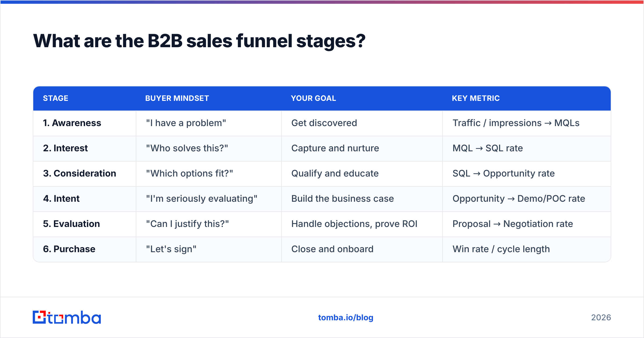Select the "I'm seriously evaluating" cell
The width and height of the screenshot is (644, 338).
pos(209,199)
